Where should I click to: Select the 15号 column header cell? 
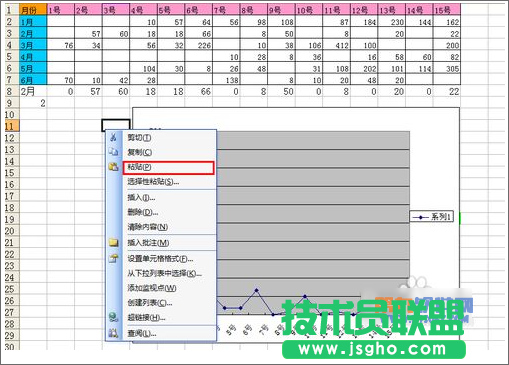pos(447,10)
